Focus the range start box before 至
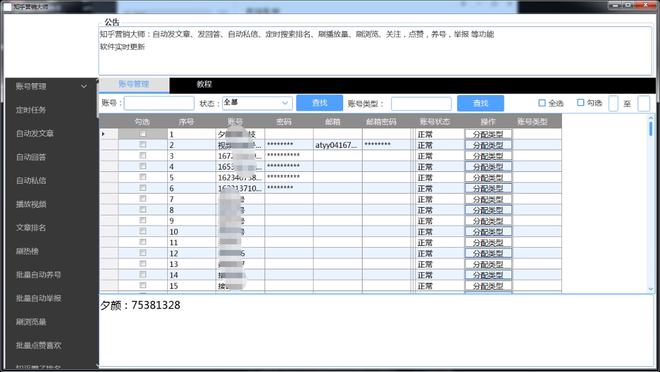 tap(613, 104)
